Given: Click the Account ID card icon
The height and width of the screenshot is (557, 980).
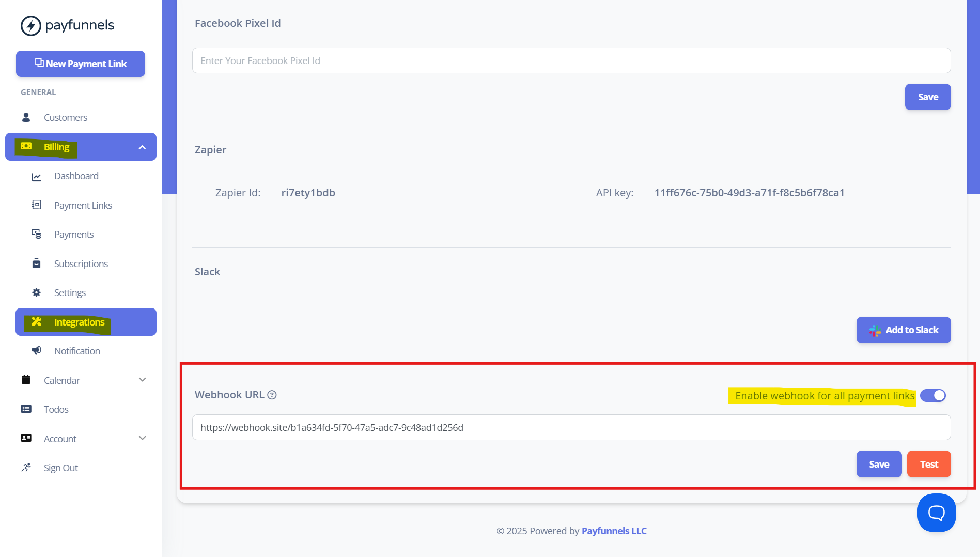Looking at the screenshot, I should [x=26, y=438].
